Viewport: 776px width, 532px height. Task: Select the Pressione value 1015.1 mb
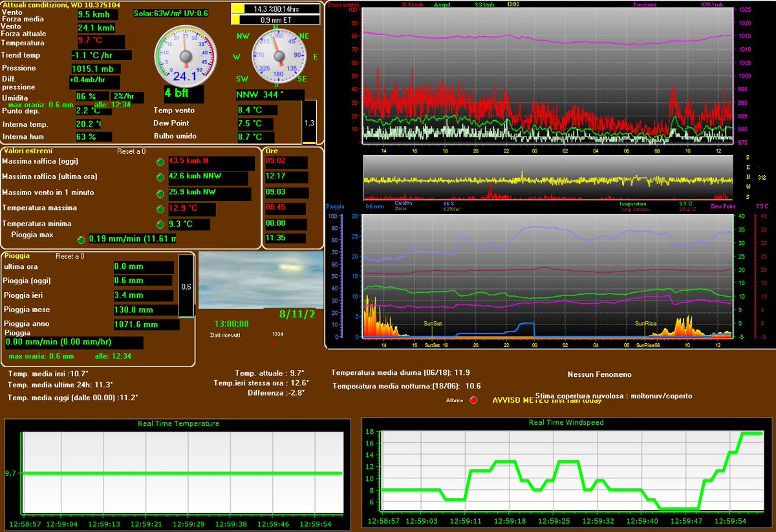click(x=96, y=69)
